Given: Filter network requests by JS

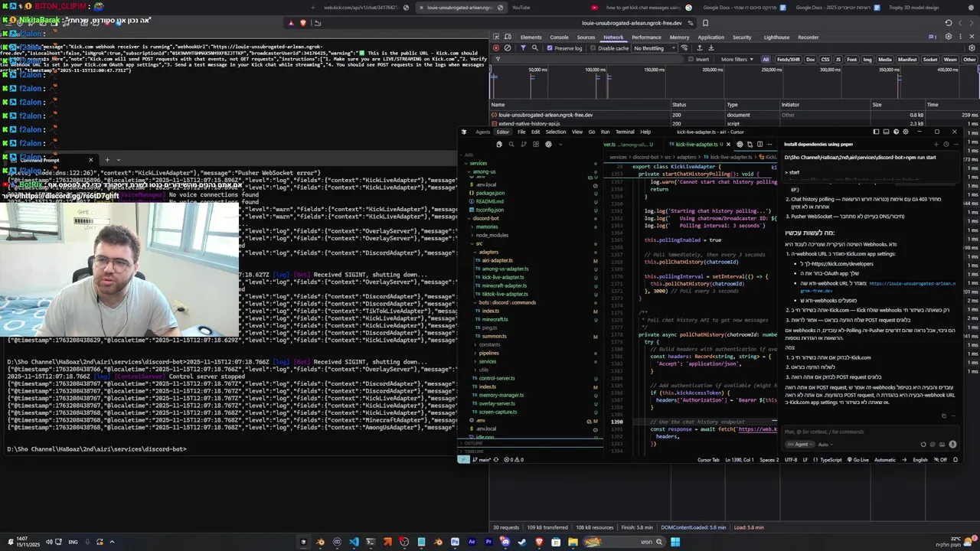Looking at the screenshot, I should (838, 59).
